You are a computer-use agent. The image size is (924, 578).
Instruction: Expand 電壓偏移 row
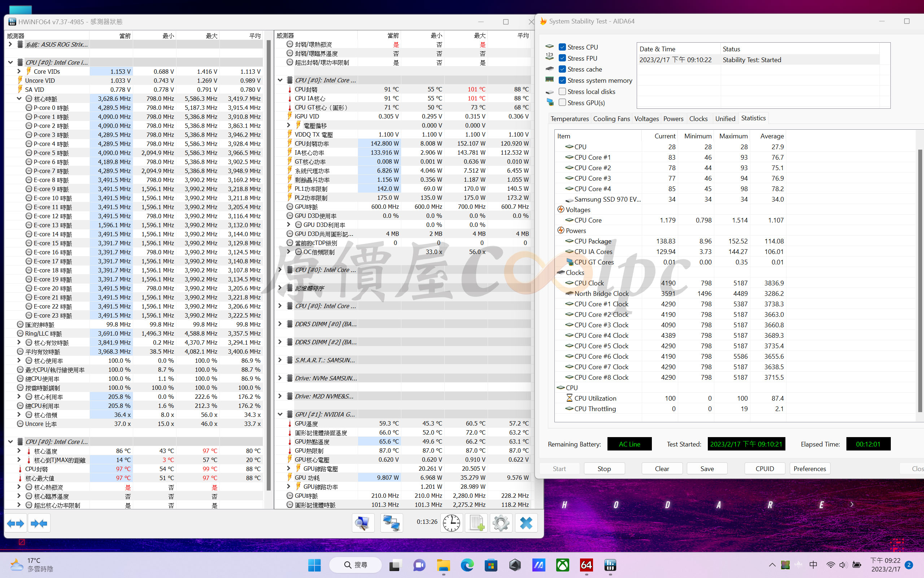click(x=289, y=125)
